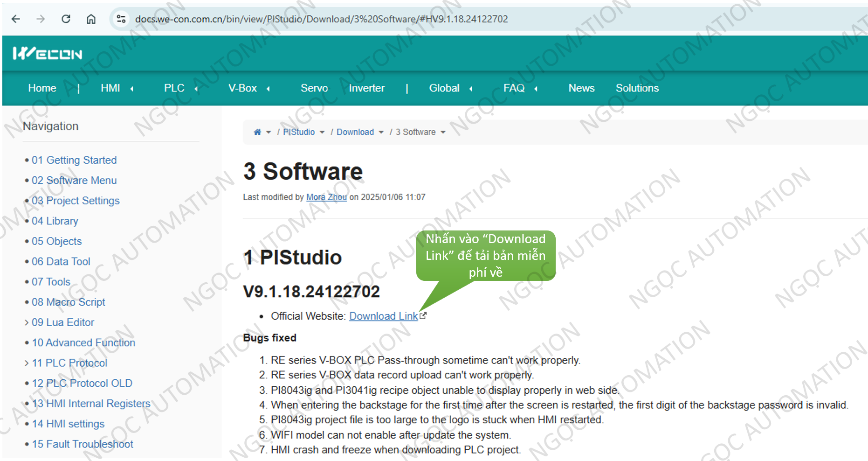868x461 pixels.
Task: Open the browser home page icon
Action: [91, 19]
